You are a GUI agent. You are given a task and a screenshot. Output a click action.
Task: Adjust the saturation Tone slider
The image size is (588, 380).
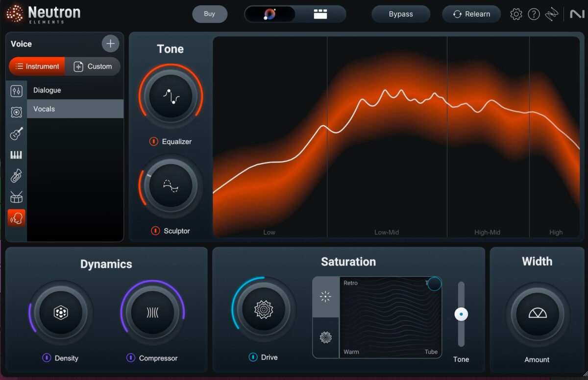[461, 314]
